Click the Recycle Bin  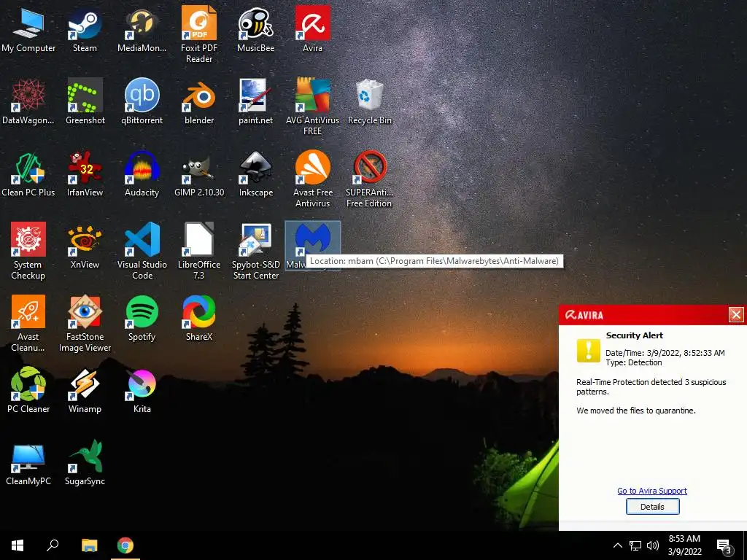click(x=370, y=102)
